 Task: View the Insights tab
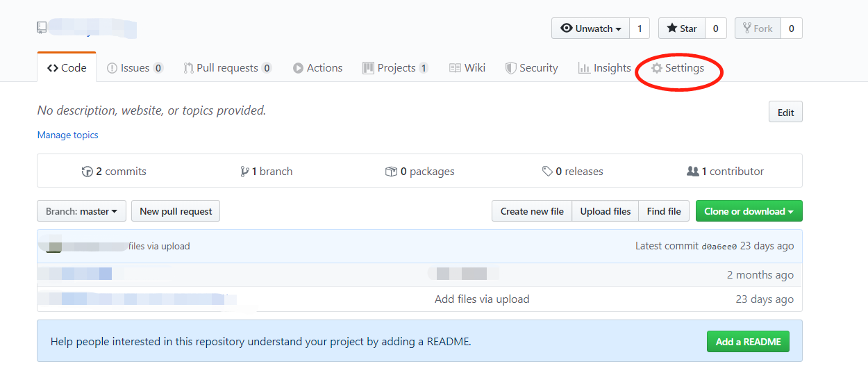tap(604, 68)
